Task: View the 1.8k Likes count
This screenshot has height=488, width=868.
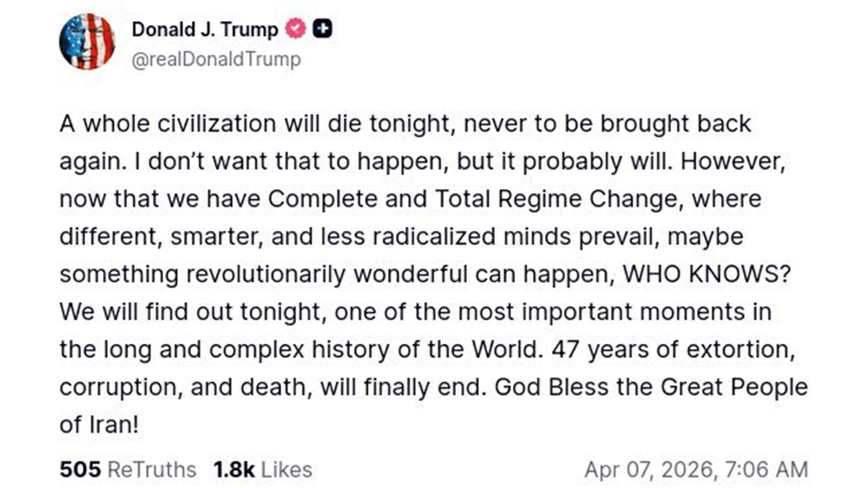Action: tap(262, 470)
